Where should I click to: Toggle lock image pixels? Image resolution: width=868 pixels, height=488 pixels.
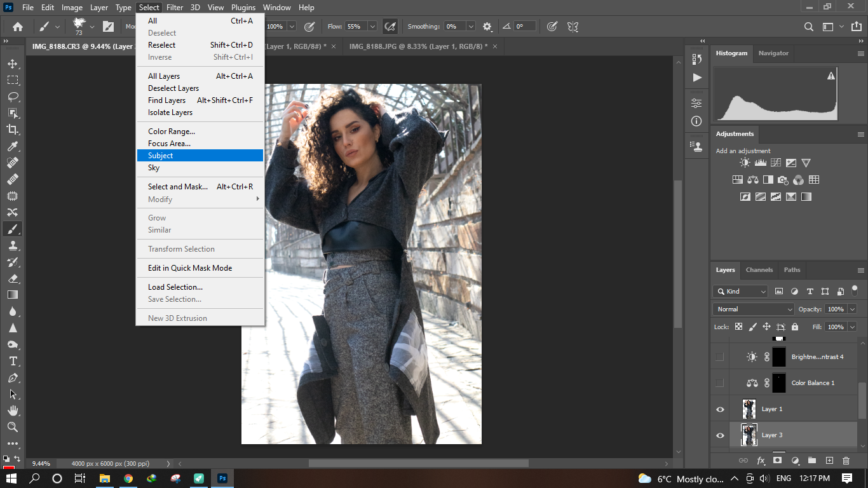coord(752,327)
